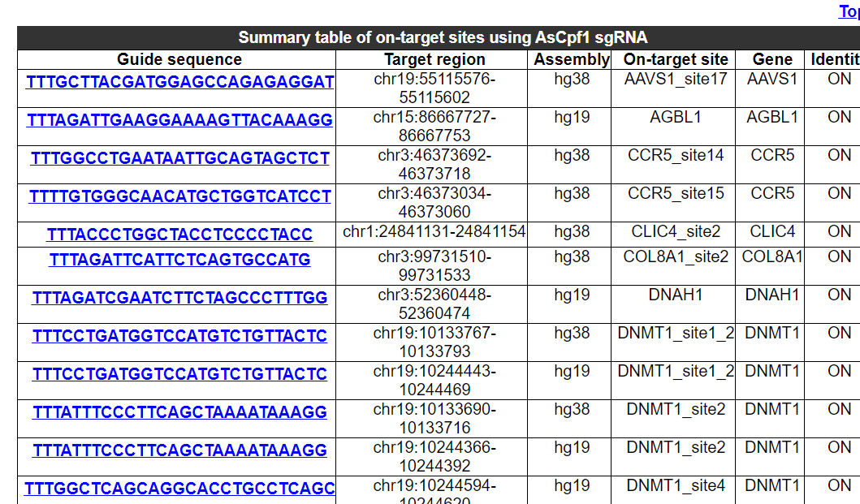Follow the CCR5_site14 guide sequence link
860x504 pixels.
[x=179, y=158]
